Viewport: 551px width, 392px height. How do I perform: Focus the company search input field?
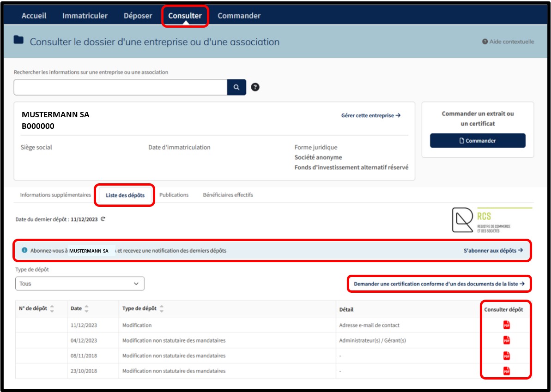click(x=120, y=87)
